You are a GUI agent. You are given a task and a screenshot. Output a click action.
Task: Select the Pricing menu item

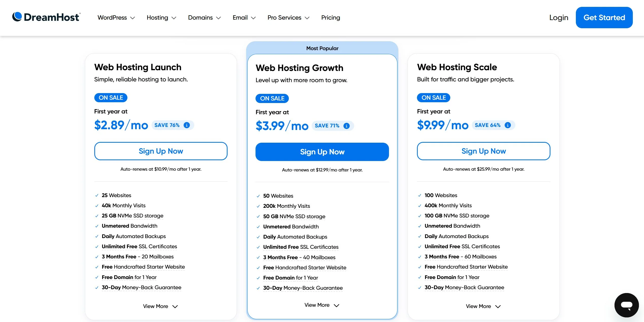coord(331,18)
